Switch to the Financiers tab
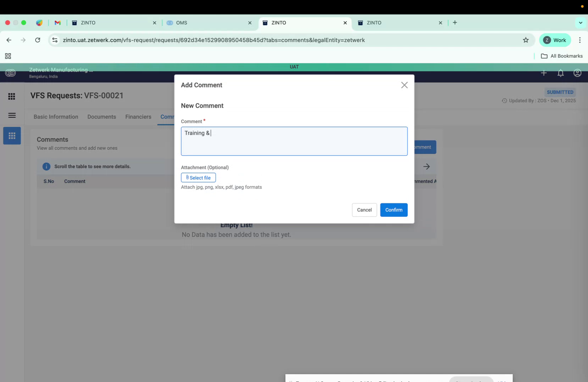Viewport: 588px width, 382px height. [138, 117]
